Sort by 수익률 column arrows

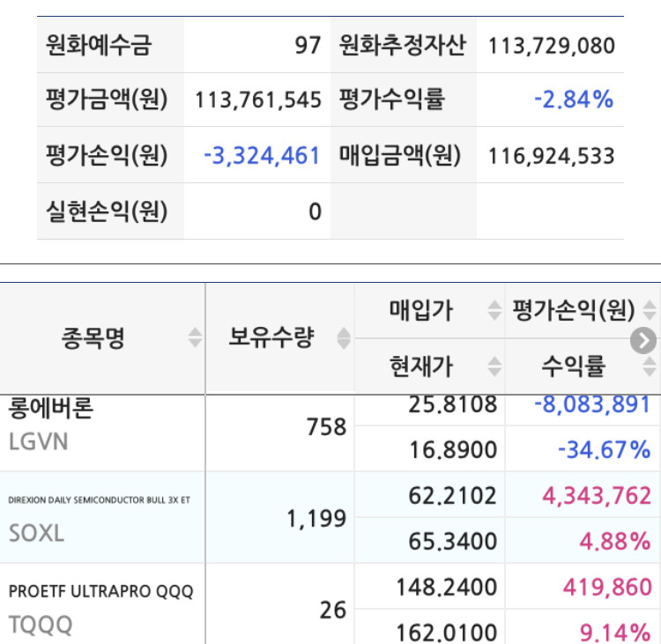click(x=650, y=366)
